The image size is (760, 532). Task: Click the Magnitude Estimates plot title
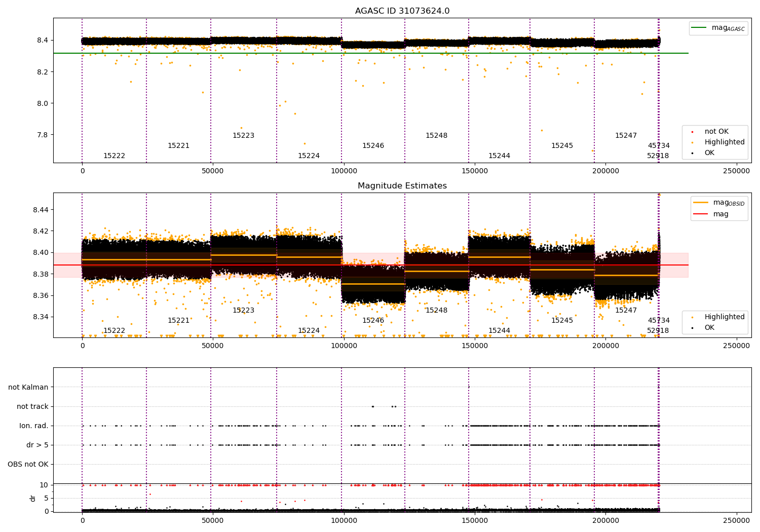point(402,186)
